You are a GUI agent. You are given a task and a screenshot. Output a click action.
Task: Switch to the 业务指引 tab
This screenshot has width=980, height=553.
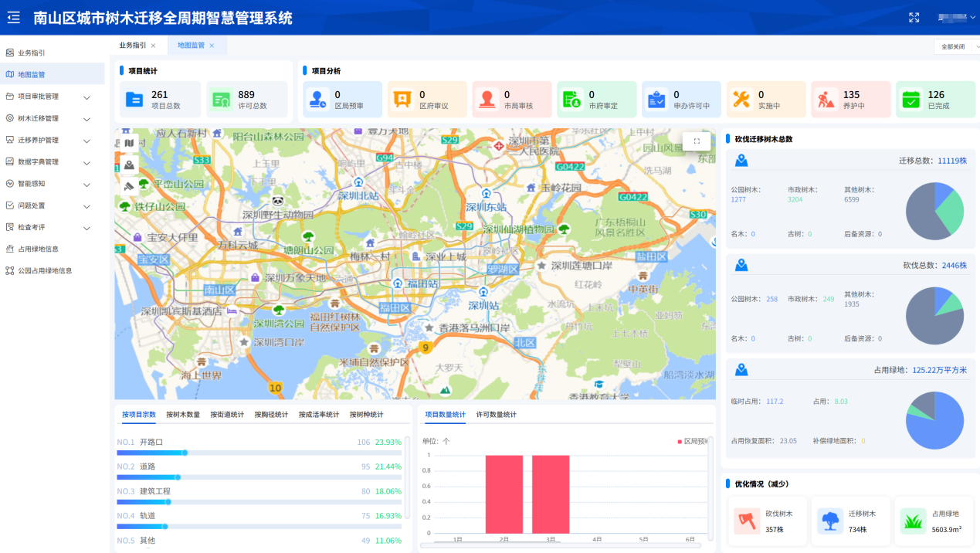coord(132,46)
